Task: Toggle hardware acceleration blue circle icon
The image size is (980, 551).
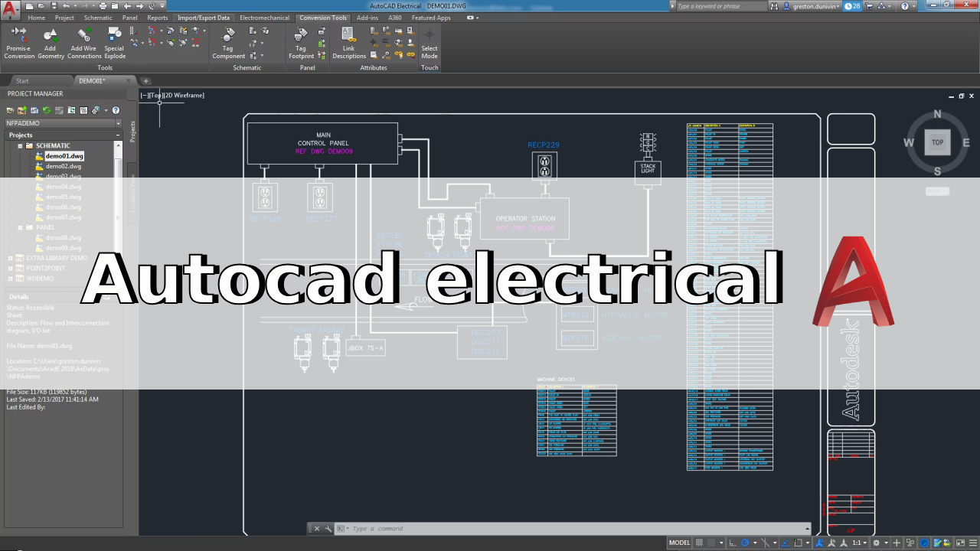Action: coord(924,543)
